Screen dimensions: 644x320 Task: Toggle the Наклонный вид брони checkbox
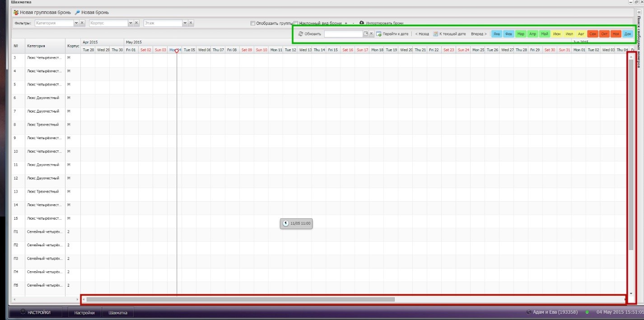click(296, 23)
